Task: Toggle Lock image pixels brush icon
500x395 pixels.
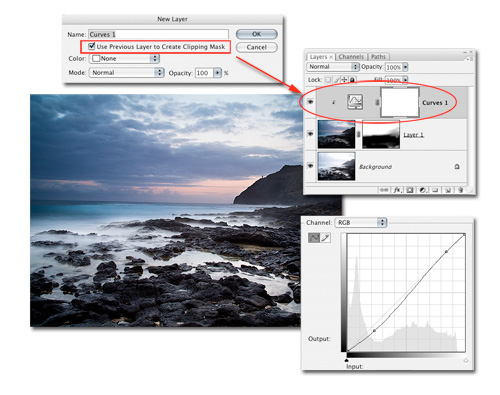Action: point(336,80)
